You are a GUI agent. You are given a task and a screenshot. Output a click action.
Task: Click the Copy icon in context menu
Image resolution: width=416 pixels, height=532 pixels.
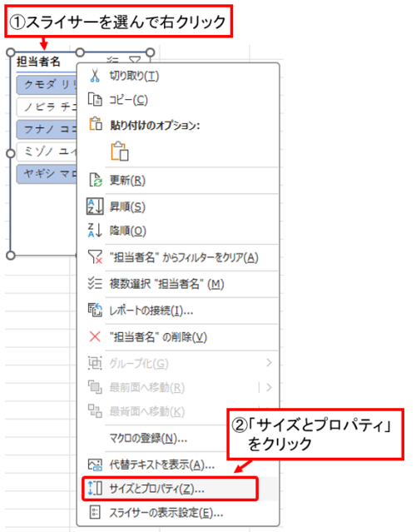95,100
